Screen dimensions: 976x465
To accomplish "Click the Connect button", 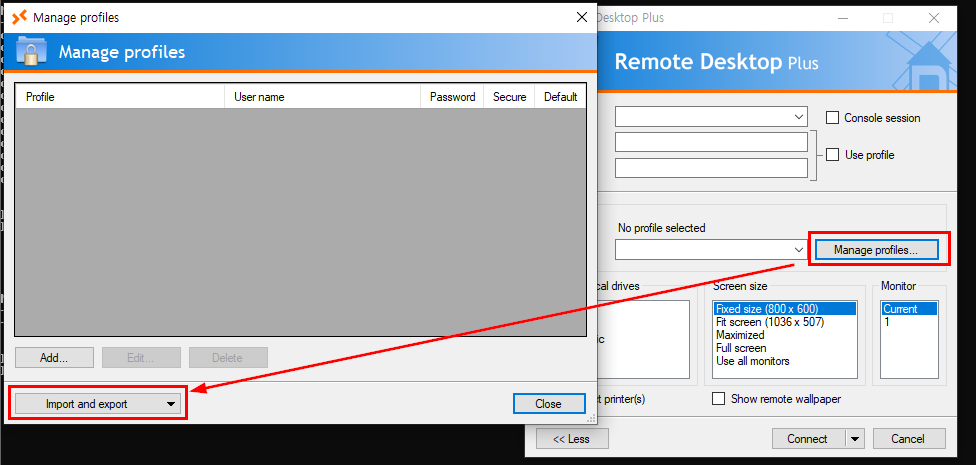I will [x=807, y=439].
